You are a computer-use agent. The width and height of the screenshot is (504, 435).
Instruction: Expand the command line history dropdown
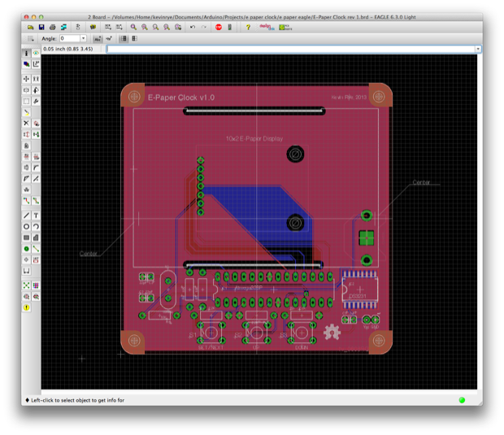tap(478, 49)
